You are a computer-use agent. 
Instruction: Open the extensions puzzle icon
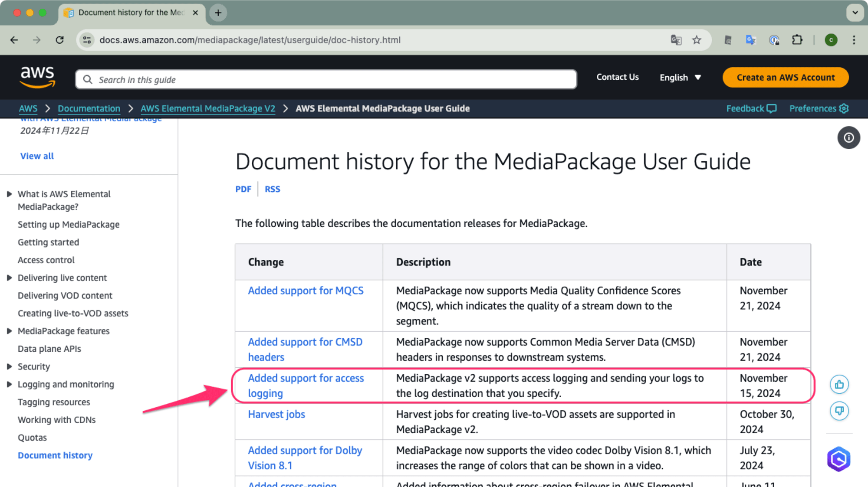click(x=797, y=40)
